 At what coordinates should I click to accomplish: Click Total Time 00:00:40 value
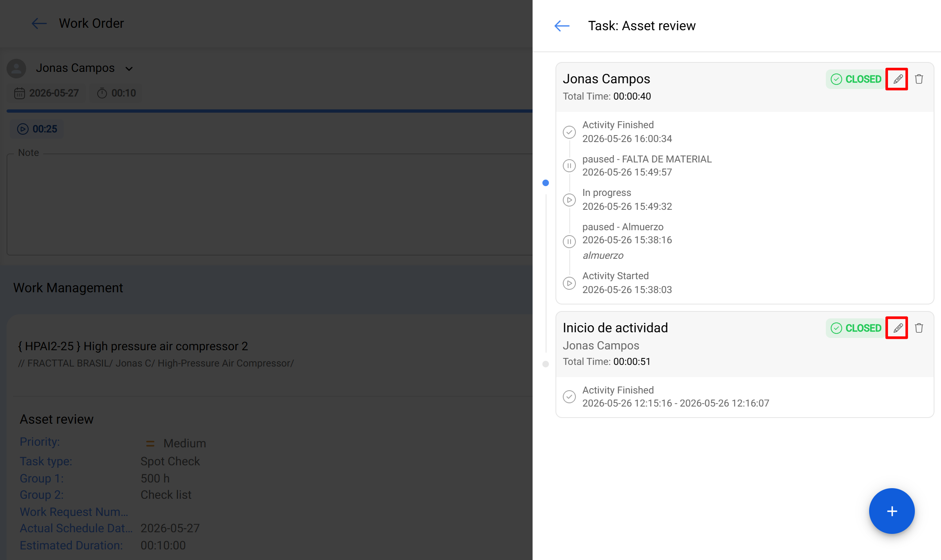[632, 96]
